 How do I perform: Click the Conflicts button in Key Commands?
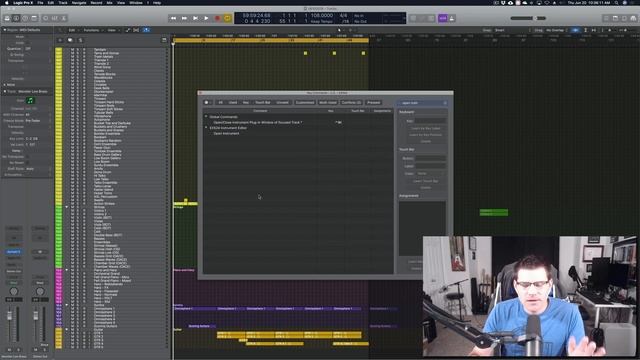351,102
